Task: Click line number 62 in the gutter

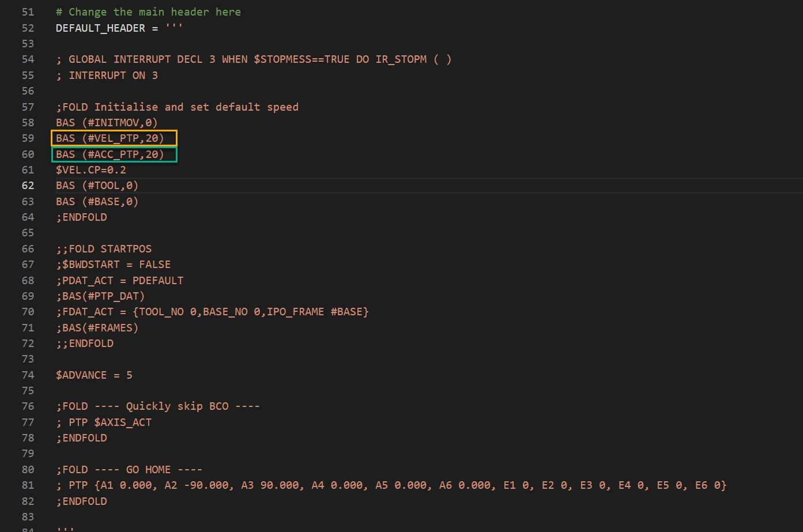Action: pos(28,186)
